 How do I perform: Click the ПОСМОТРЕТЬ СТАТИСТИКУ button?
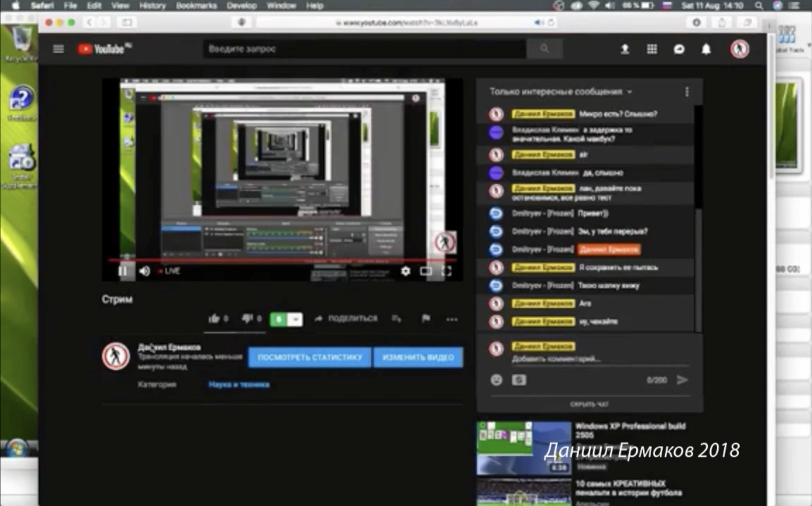(x=310, y=357)
